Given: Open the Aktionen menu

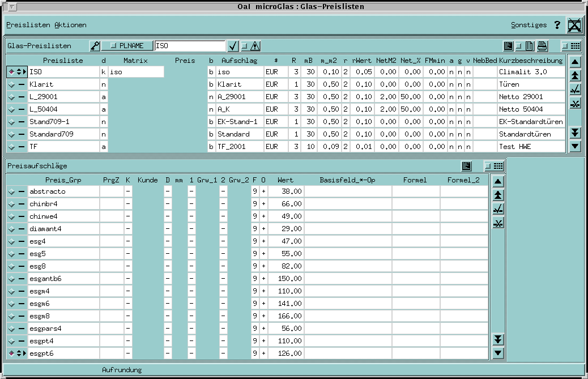Looking at the screenshot, I should point(70,25).
